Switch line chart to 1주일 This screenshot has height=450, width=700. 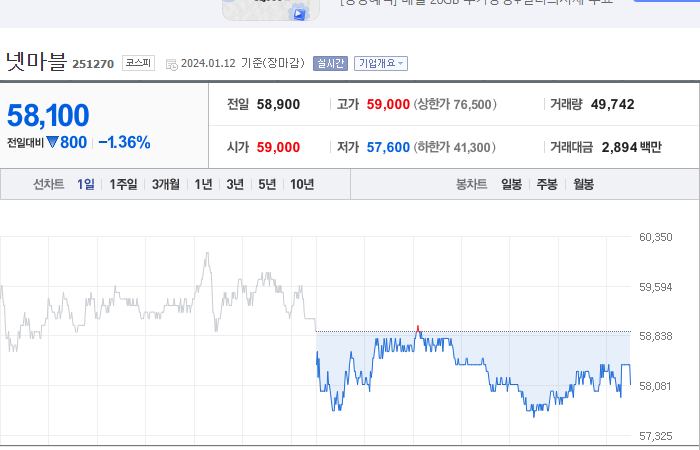(x=123, y=184)
